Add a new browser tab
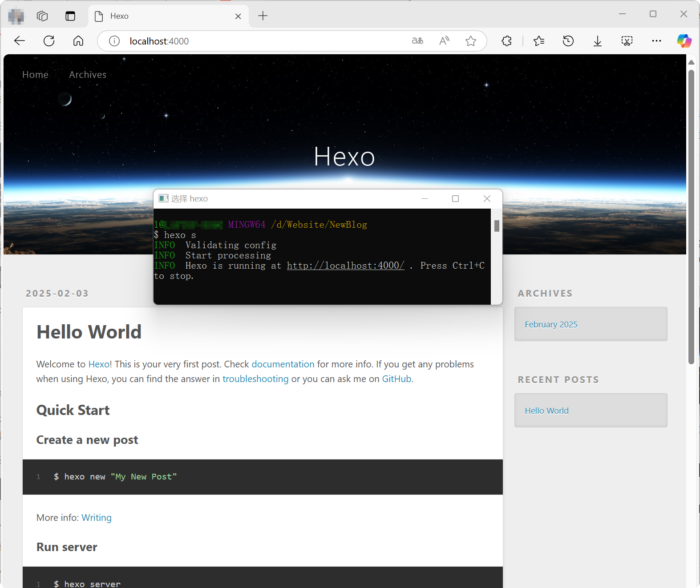This screenshot has height=588, width=700. (263, 16)
